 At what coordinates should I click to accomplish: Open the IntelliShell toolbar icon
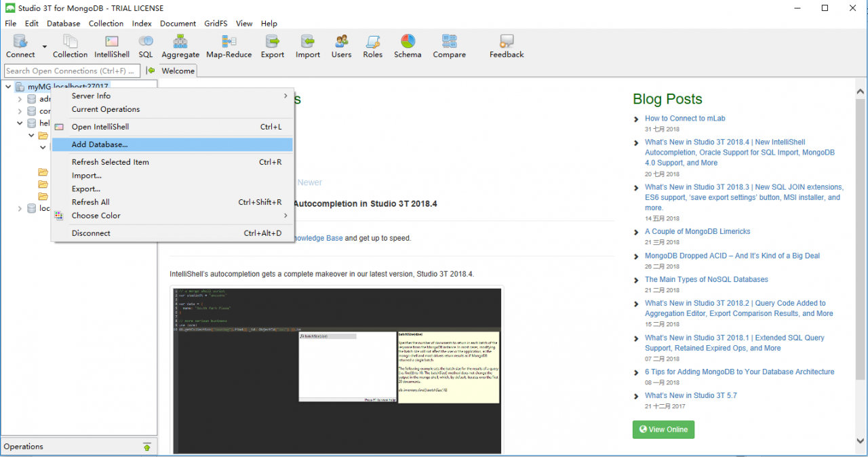pyautogui.click(x=111, y=46)
